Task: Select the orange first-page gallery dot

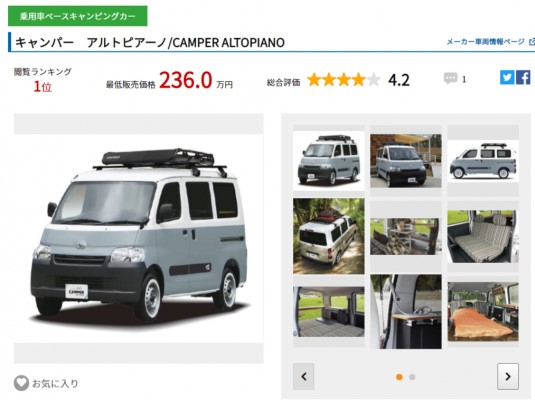Action: click(x=399, y=377)
